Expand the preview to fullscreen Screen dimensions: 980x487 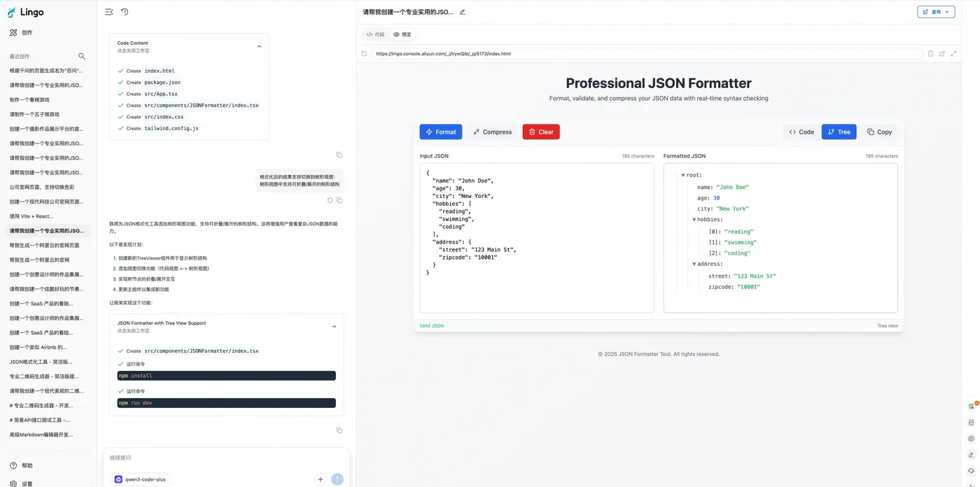point(953,53)
